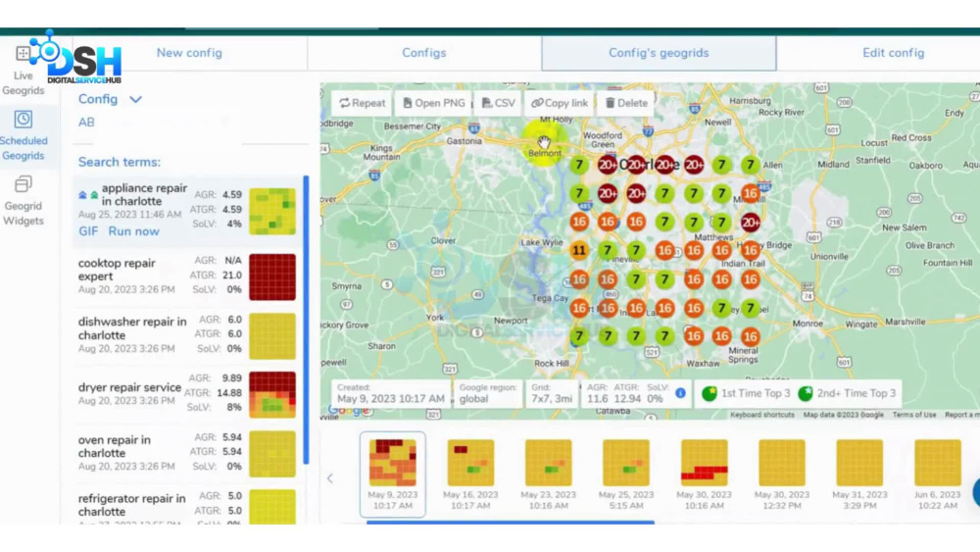Click Run now for appliance repair
Screen dimensions: 980x552
point(133,231)
